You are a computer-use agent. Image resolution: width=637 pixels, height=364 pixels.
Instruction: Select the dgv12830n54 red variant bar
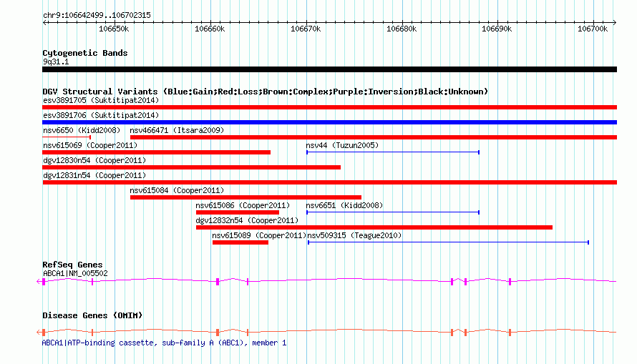click(191, 167)
